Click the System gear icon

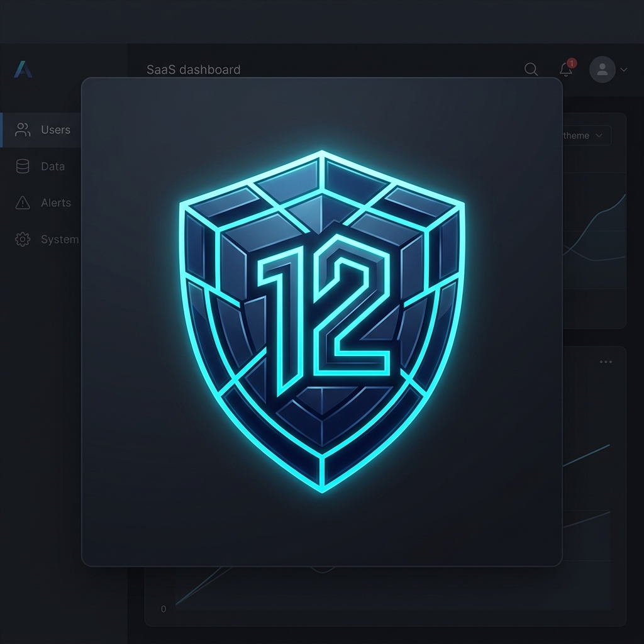[x=23, y=240]
